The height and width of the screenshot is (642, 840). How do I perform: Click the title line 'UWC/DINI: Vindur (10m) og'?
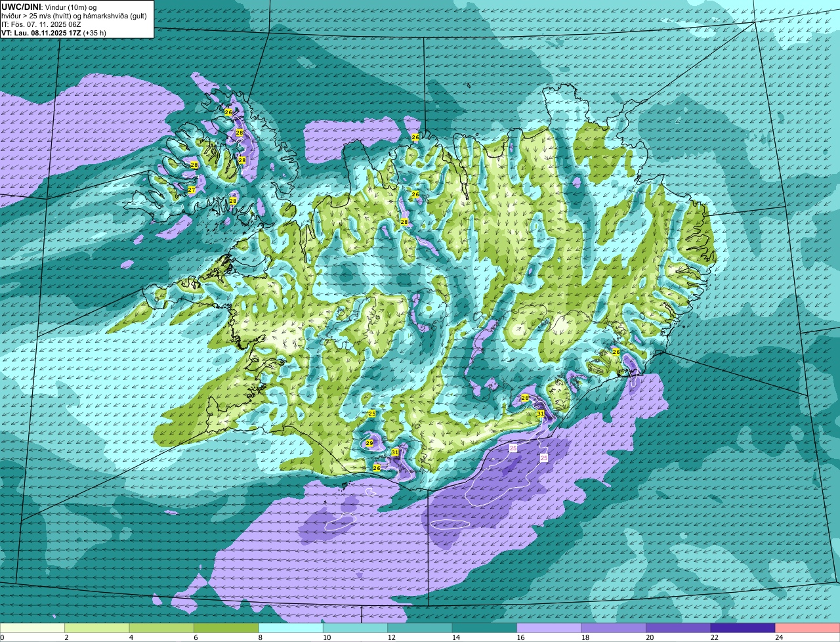[49, 7]
